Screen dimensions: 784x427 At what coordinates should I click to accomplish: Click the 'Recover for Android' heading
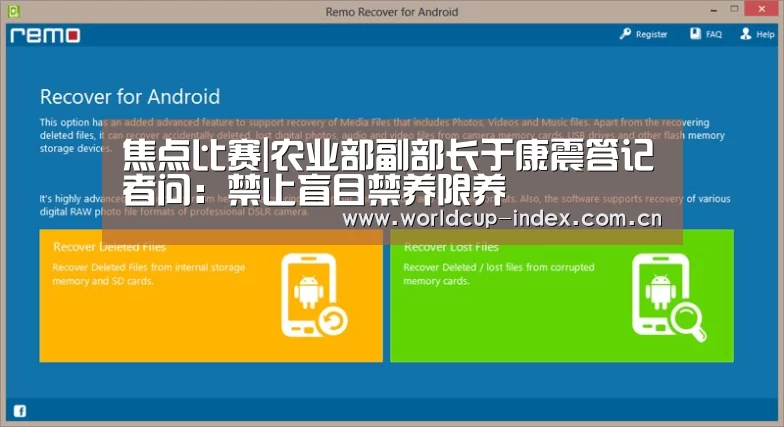point(130,96)
